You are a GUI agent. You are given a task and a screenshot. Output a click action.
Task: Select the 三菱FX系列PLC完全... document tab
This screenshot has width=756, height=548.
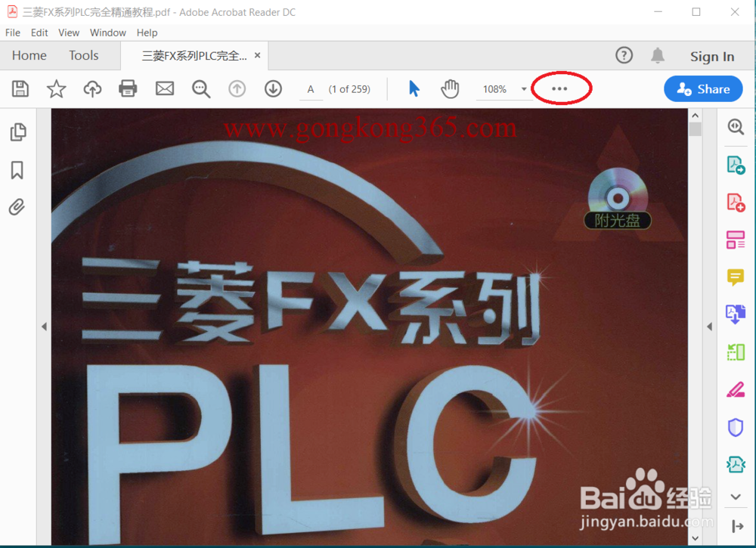(x=194, y=56)
